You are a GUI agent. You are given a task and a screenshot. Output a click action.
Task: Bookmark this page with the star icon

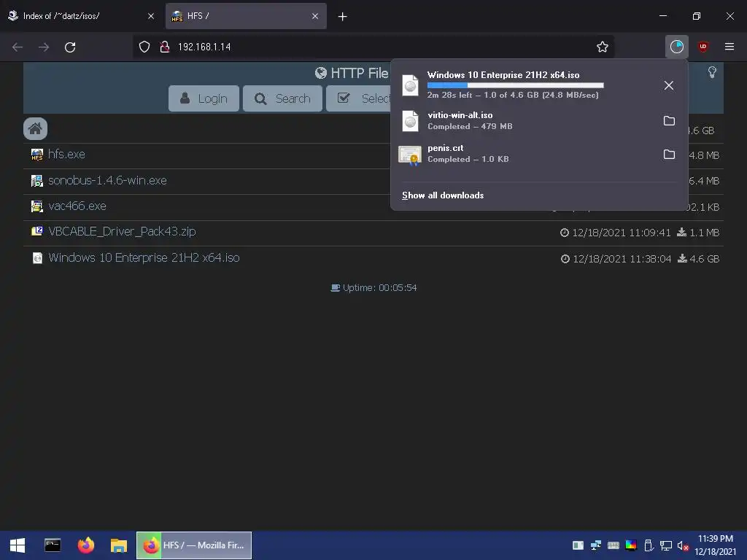pos(602,47)
